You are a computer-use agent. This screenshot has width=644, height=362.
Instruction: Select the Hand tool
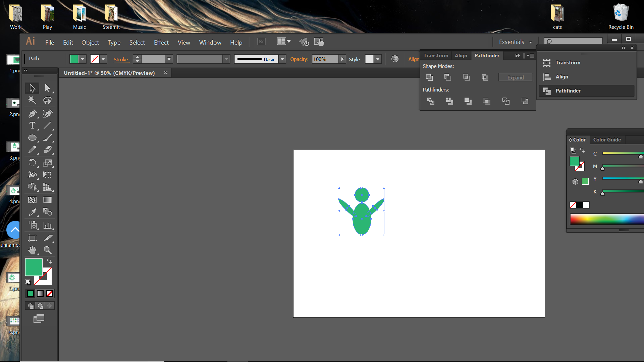tap(32, 250)
